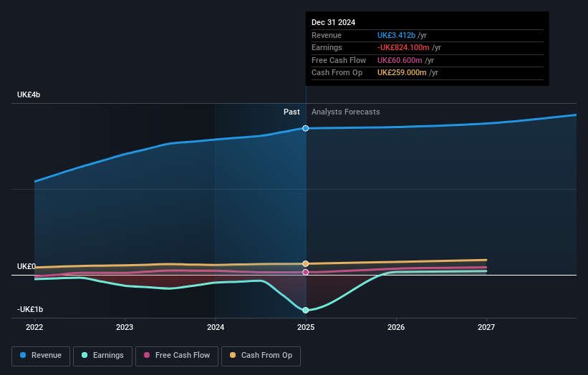Viewport: 588px width, 375px height.
Task: Click the blue Revenue data point marker
Action: (306, 129)
